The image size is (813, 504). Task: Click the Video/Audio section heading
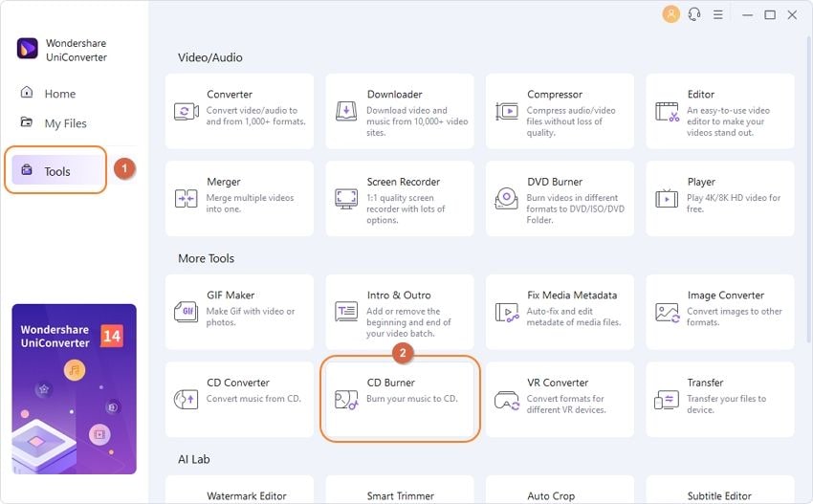(210, 57)
